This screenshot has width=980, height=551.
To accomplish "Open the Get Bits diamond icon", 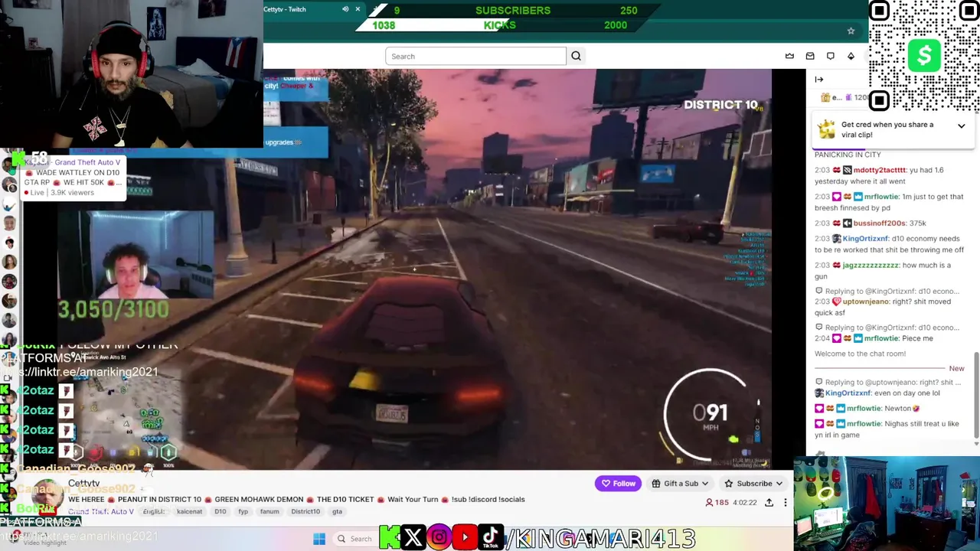I will pos(851,56).
